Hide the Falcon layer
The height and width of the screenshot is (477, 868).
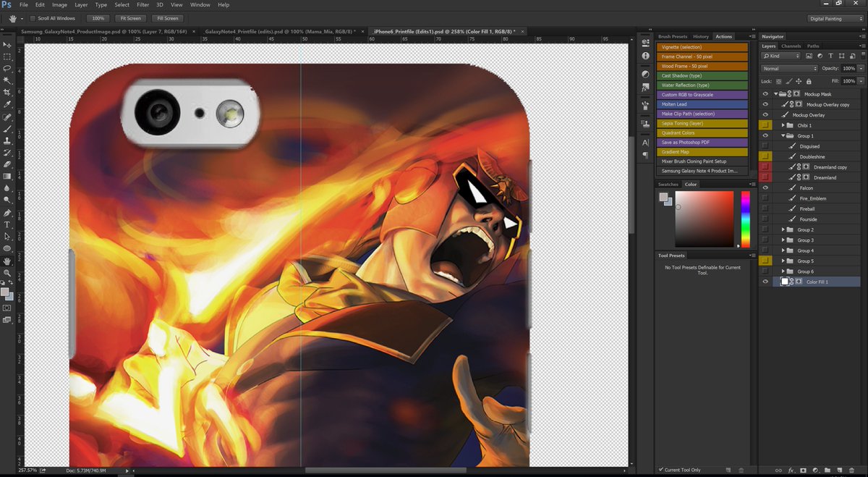pyautogui.click(x=765, y=187)
